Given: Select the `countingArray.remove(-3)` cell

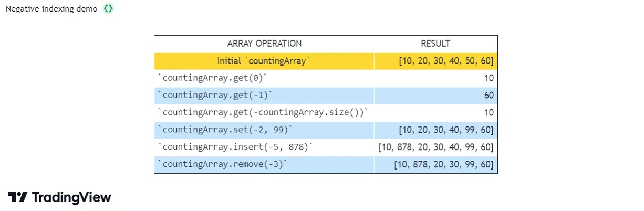Looking at the screenshot, I should pos(223,165).
